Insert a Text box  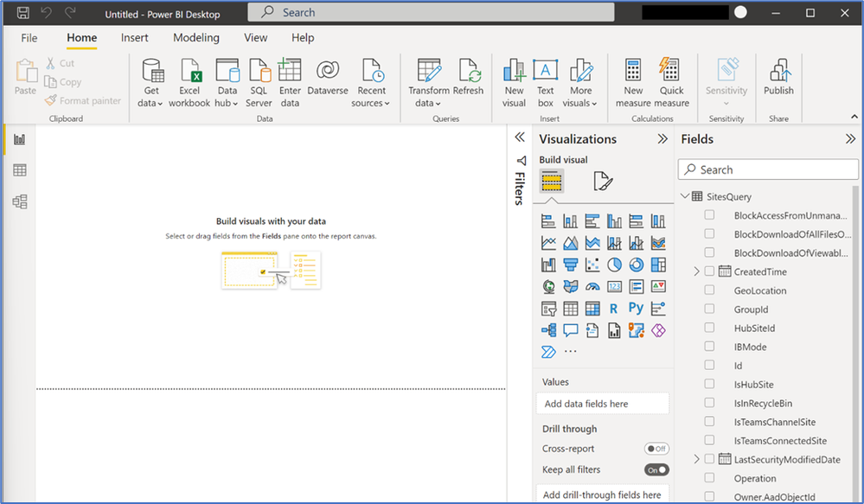coord(546,83)
